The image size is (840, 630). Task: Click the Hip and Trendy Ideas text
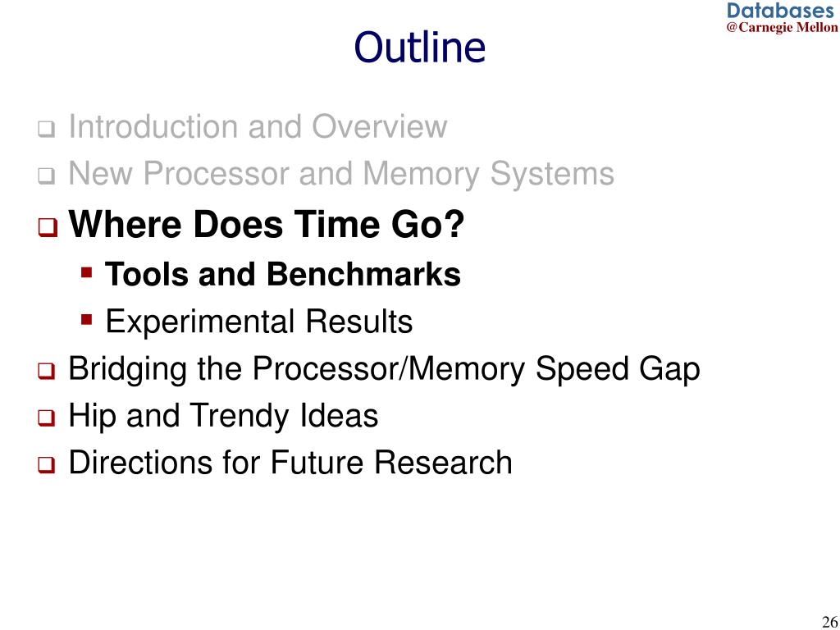[x=223, y=417]
